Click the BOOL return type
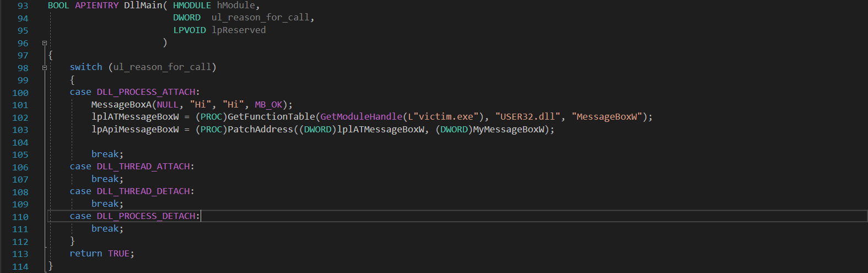This screenshot has width=868, height=273. tap(58, 6)
